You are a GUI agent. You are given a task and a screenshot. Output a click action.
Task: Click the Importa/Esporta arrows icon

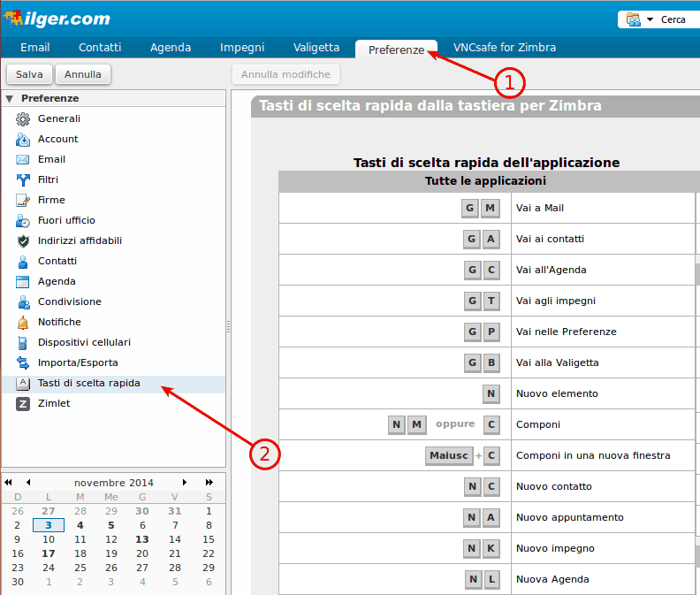tap(23, 362)
